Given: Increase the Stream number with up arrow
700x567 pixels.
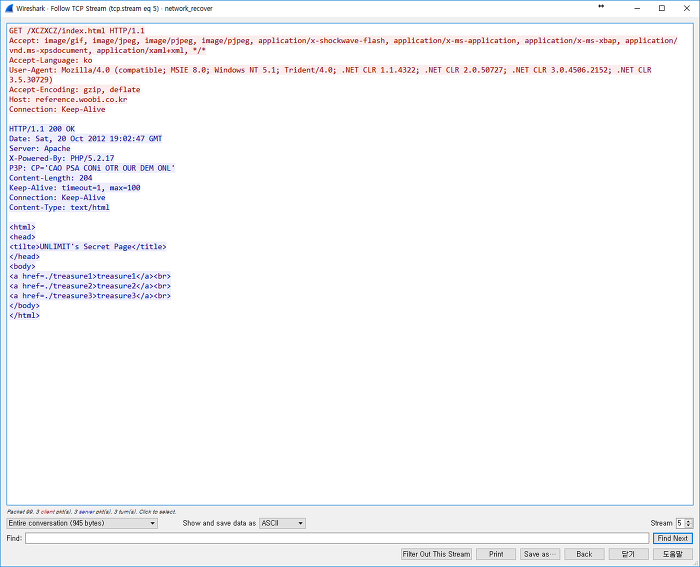Looking at the screenshot, I should (689, 521).
